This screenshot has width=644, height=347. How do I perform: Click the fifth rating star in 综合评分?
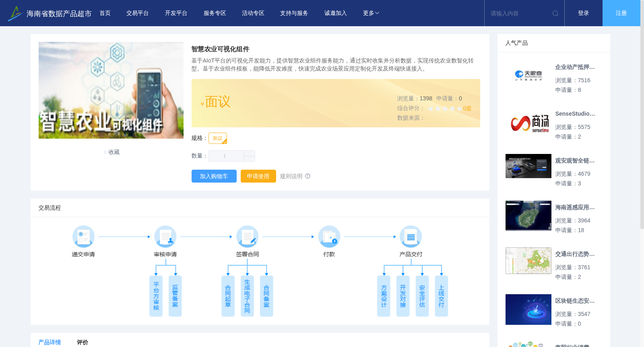pyautogui.click(x=460, y=108)
